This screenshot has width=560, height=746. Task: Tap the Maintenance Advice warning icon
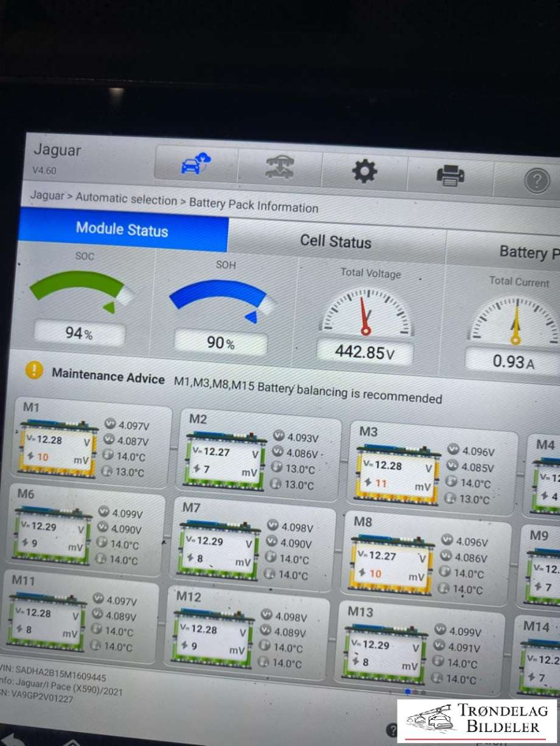click(34, 369)
